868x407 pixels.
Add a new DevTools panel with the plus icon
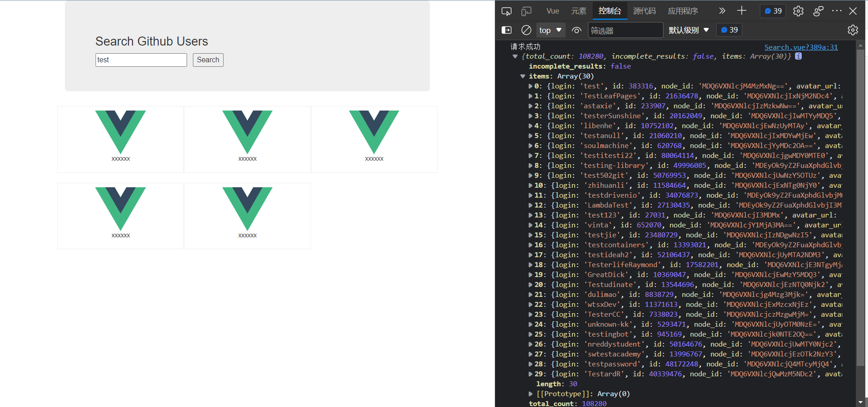(x=741, y=11)
